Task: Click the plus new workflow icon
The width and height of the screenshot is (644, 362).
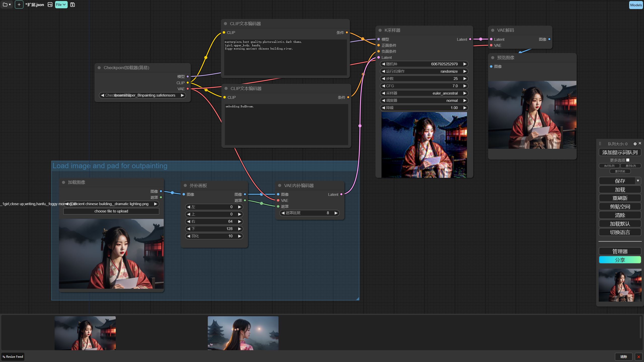Action: (19, 5)
